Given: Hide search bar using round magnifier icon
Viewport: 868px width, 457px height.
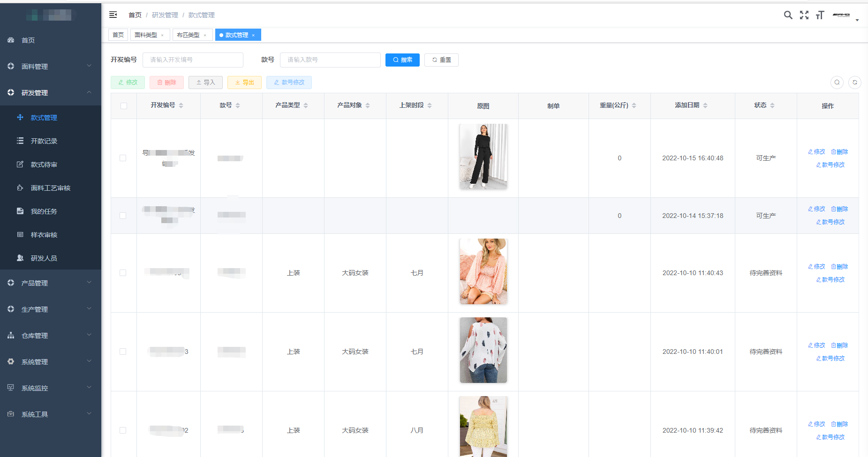Looking at the screenshot, I should (837, 82).
